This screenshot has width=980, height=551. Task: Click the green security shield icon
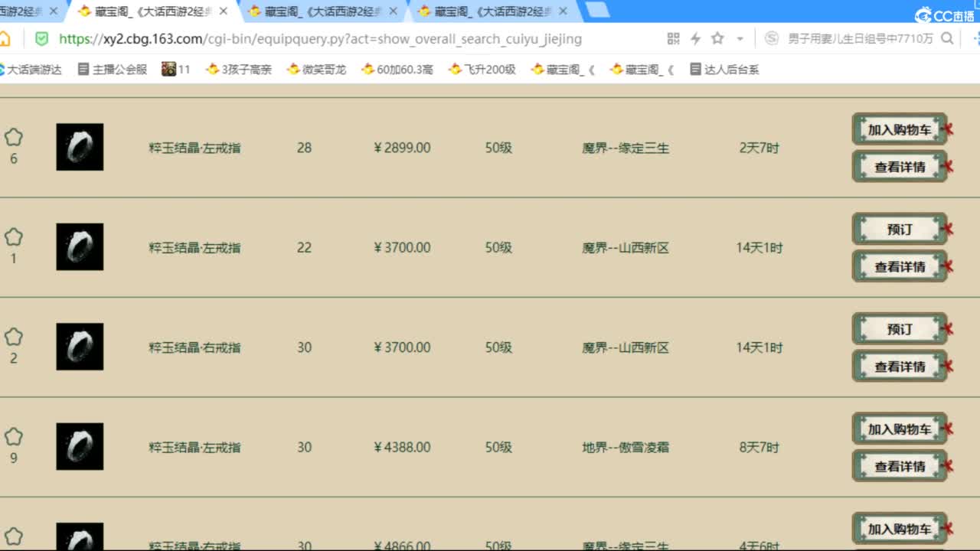click(41, 38)
